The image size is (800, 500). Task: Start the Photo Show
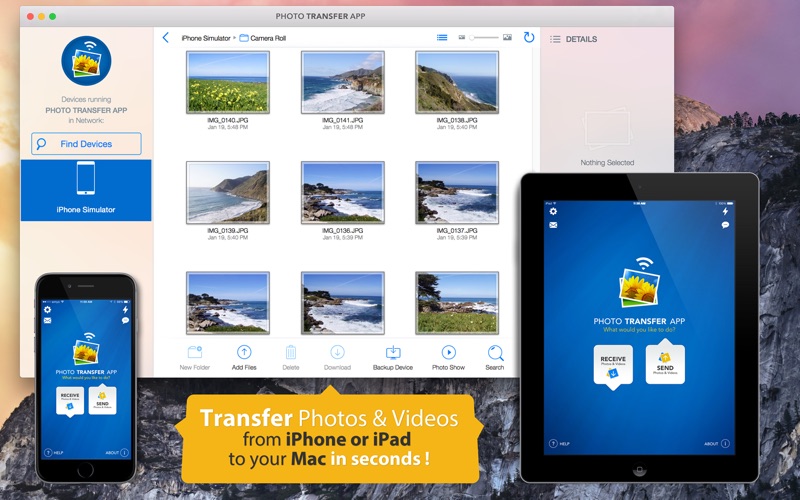point(448,352)
